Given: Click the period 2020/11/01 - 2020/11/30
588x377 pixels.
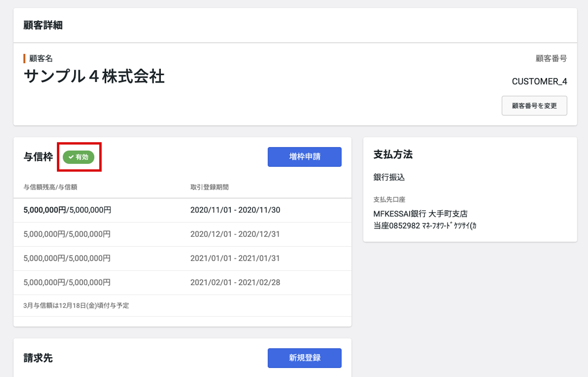Looking at the screenshot, I should [x=235, y=210].
